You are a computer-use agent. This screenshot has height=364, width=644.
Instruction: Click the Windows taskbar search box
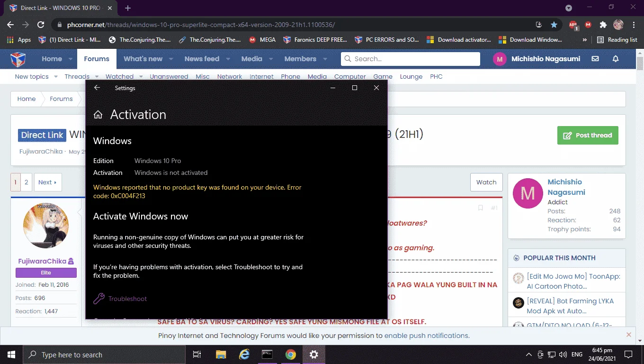tap(104, 355)
